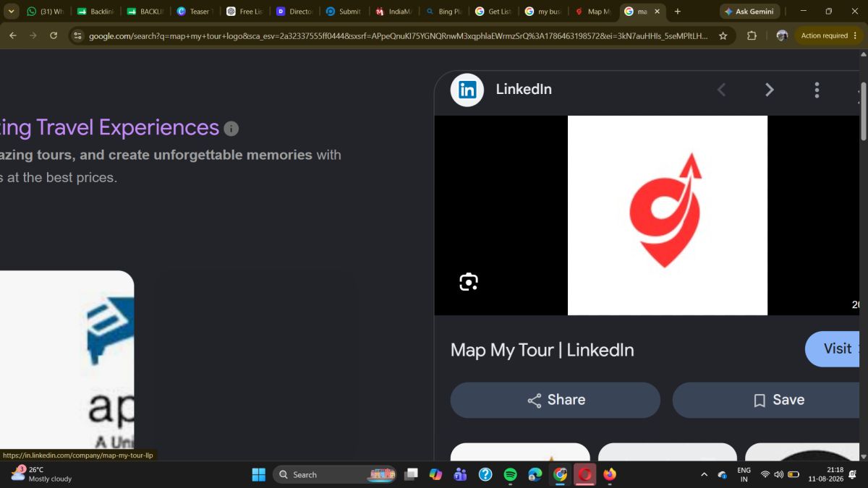868x488 pixels.
Task: Show hidden system tray icons
Action: 704,474
